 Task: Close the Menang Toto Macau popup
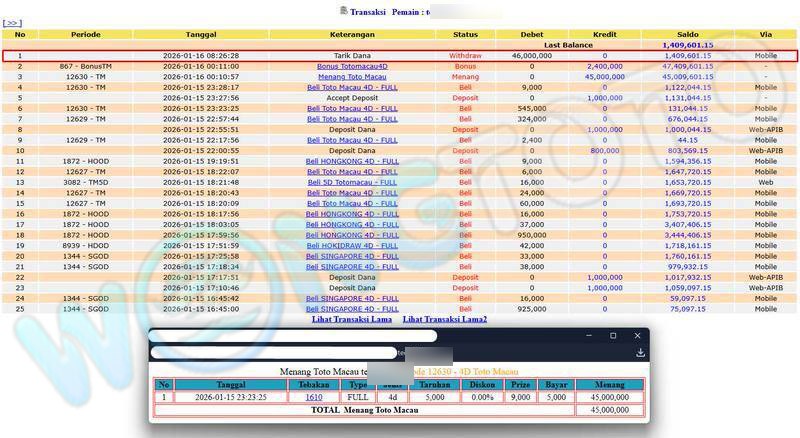(x=639, y=336)
